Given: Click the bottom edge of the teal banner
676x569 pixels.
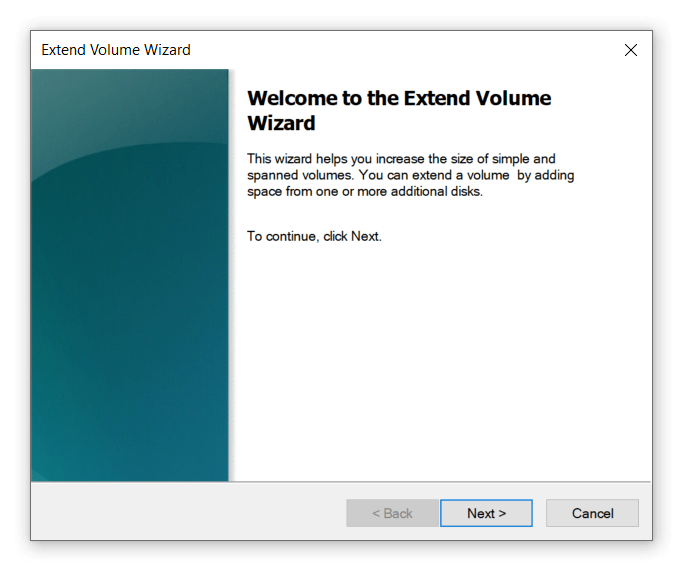Looking at the screenshot, I should click(130, 477).
